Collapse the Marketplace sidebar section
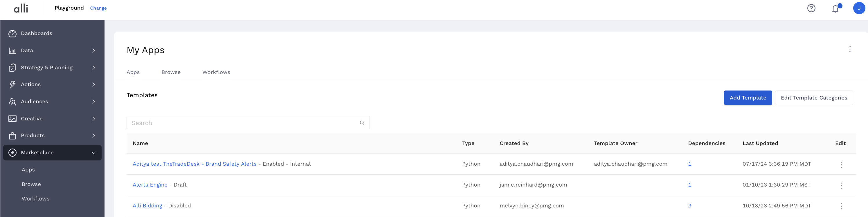The width and height of the screenshot is (868, 217). pos(52,153)
